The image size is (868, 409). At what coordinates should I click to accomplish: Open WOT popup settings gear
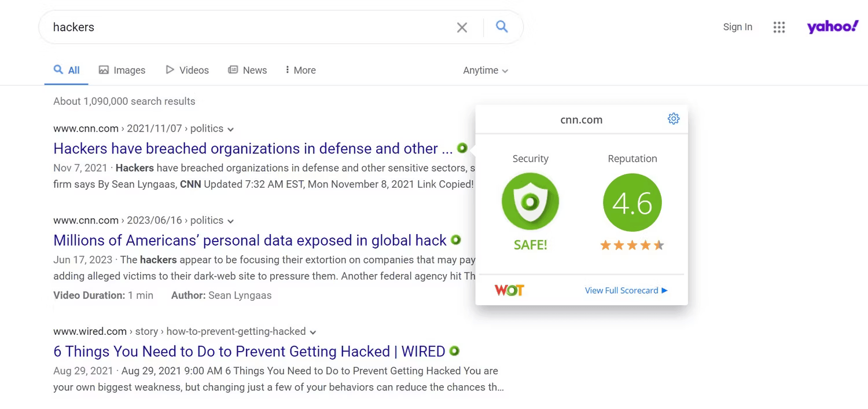point(674,119)
